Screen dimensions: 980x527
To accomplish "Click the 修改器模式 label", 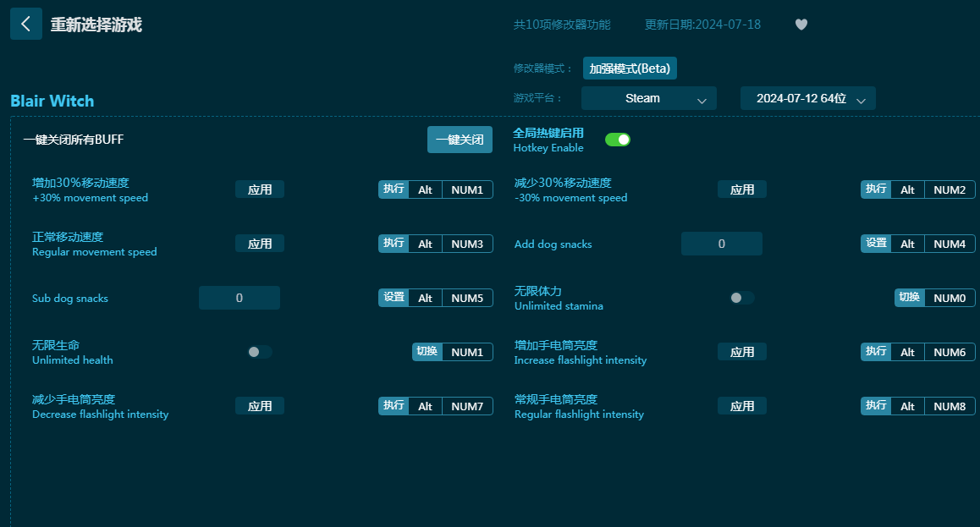I will click(542, 68).
